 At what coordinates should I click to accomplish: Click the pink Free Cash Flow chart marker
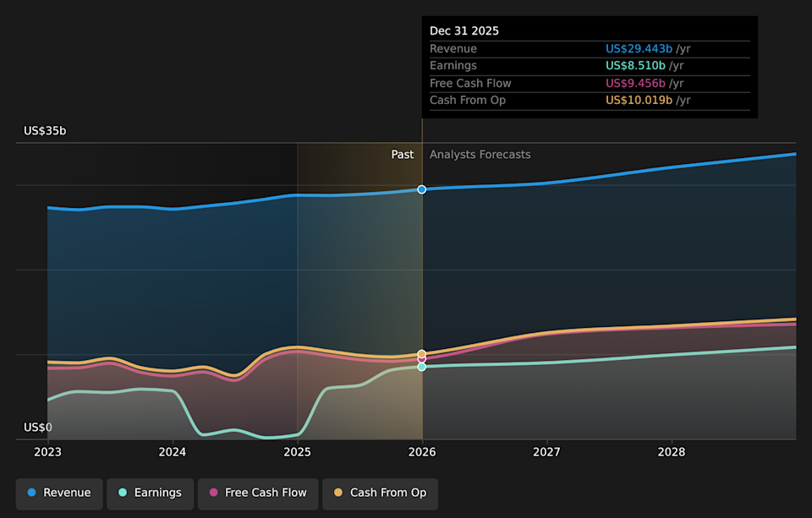click(x=421, y=360)
